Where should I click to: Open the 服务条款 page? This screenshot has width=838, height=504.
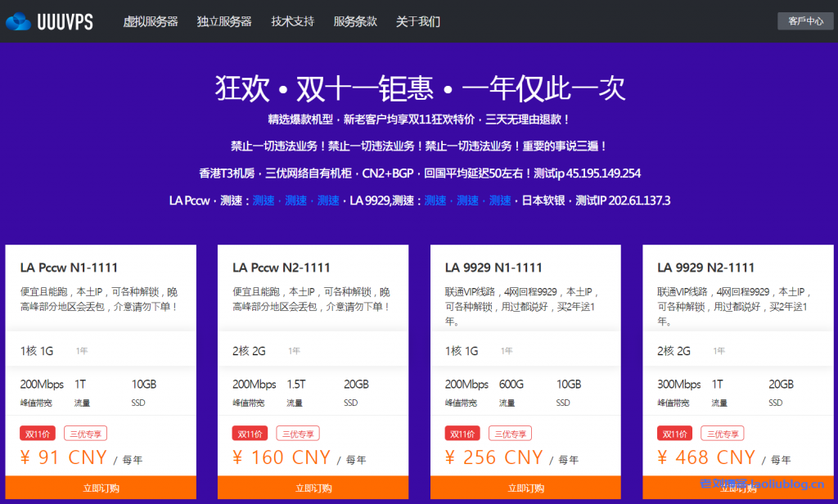[x=355, y=22]
